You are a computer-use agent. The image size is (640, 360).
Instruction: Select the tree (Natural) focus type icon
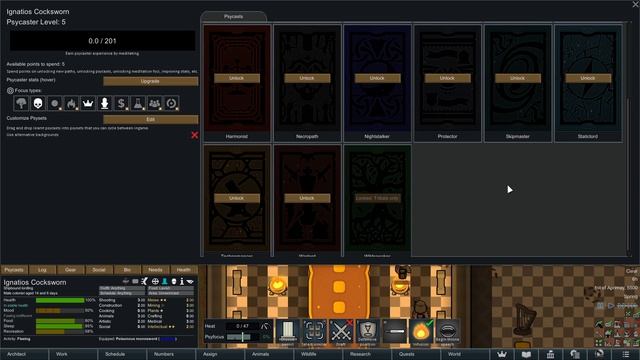[21, 103]
